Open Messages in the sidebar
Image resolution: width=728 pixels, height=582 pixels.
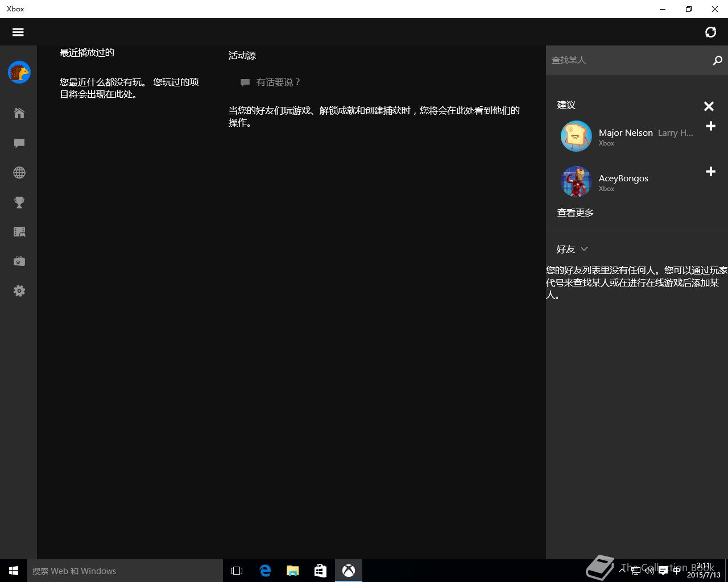coord(19,143)
